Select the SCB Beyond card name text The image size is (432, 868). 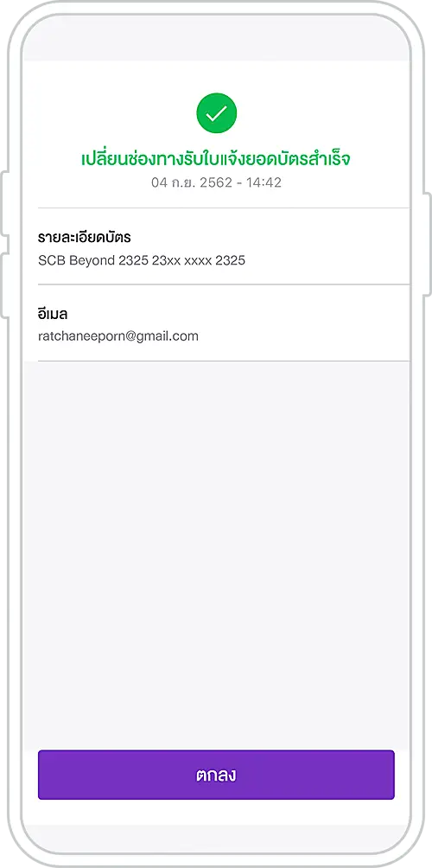click(77, 260)
